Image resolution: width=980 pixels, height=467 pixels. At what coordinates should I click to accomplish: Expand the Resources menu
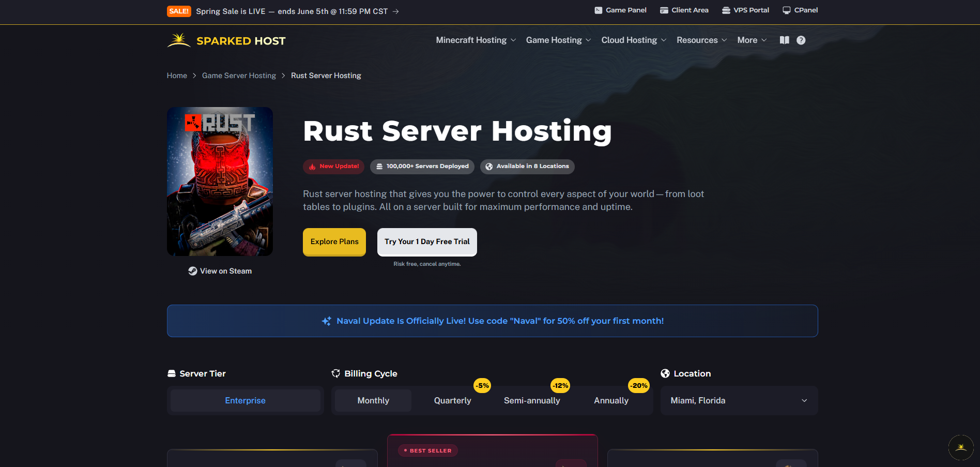(x=702, y=40)
